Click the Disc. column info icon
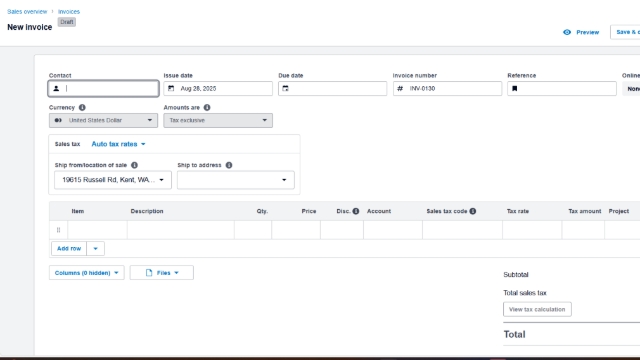This screenshot has width=640, height=360. [x=356, y=211]
